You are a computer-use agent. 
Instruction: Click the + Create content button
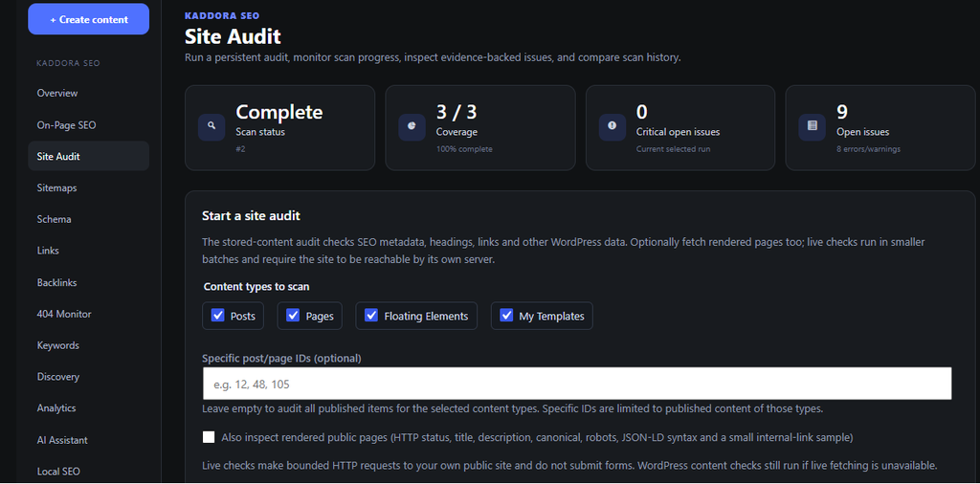click(x=89, y=19)
